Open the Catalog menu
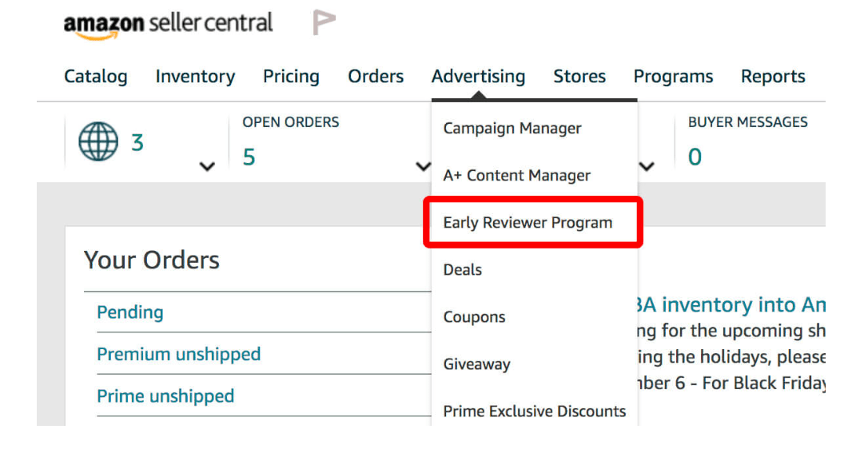 pyautogui.click(x=95, y=77)
